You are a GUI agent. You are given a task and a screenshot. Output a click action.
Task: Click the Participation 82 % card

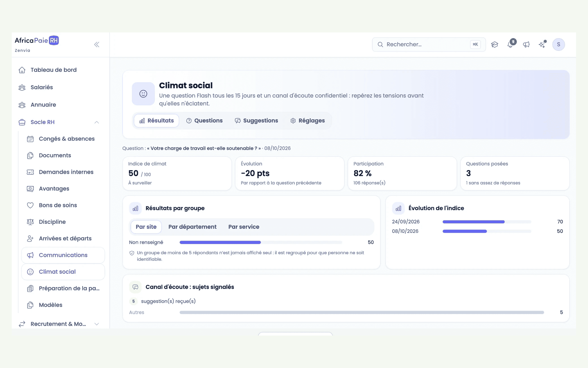coord(402,173)
